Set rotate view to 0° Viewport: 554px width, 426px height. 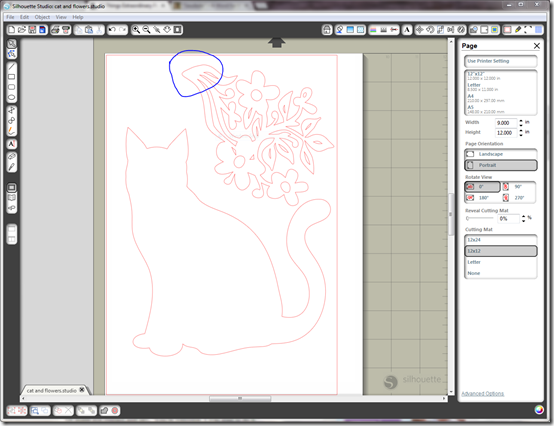tap(482, 187)
